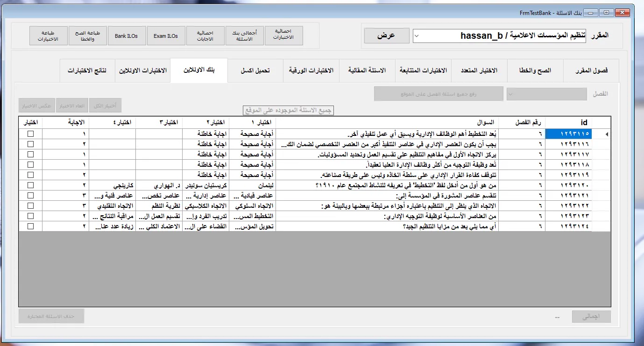
Task: Check the box for question ١٢٩٣١٢١
Action: (x=31, y=196)
